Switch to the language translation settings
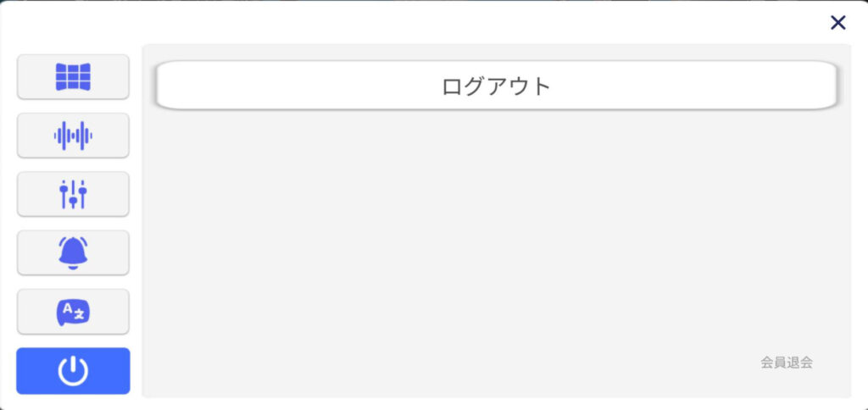Screen dimensions: 868x410 (73, 312)
